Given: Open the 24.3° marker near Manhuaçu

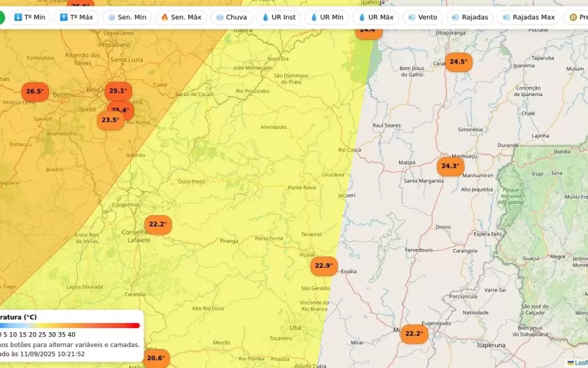Looking at the screenshot, I should click(450, 166).
